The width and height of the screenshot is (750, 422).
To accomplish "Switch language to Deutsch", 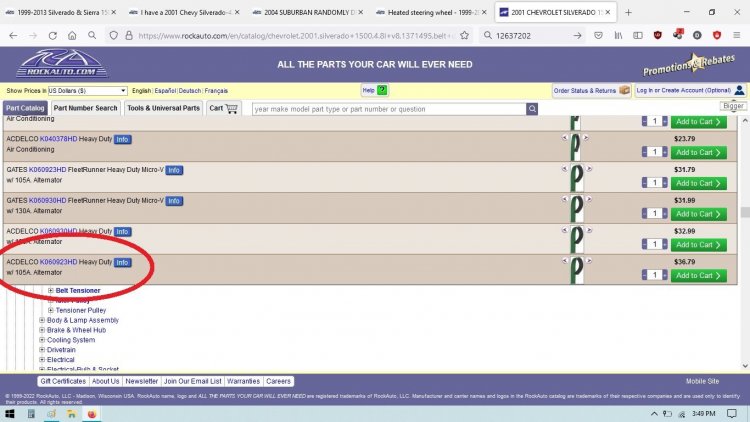I will click(x=190, y=90).
